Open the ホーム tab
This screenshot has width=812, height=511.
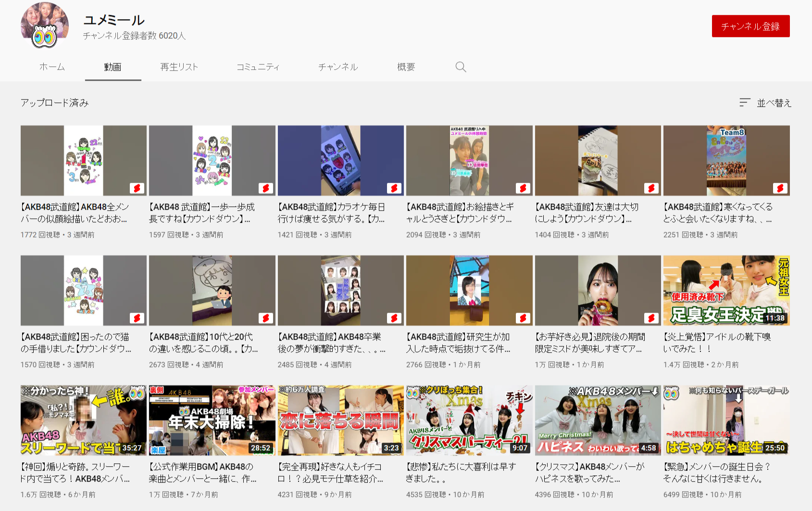52,67
